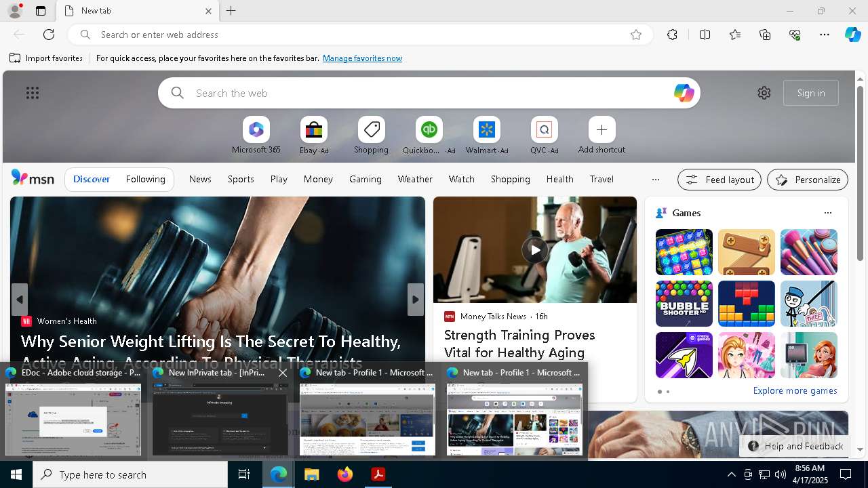868x488 pixels.
Task: Open browser Extensions icon
Action: (x=672, y=35)
